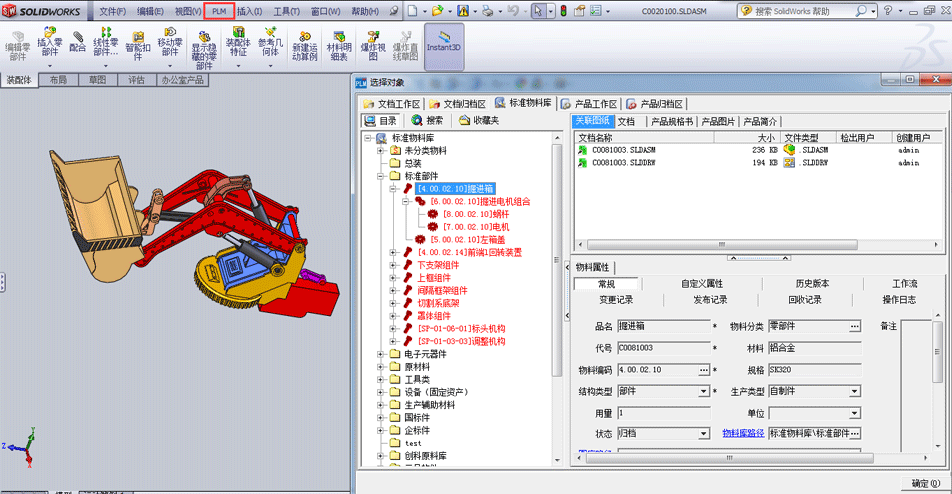This screenshot has width=952, height=494.
Task: Click the 搜索 (Search) button in PLM panel
Action: 428,120
